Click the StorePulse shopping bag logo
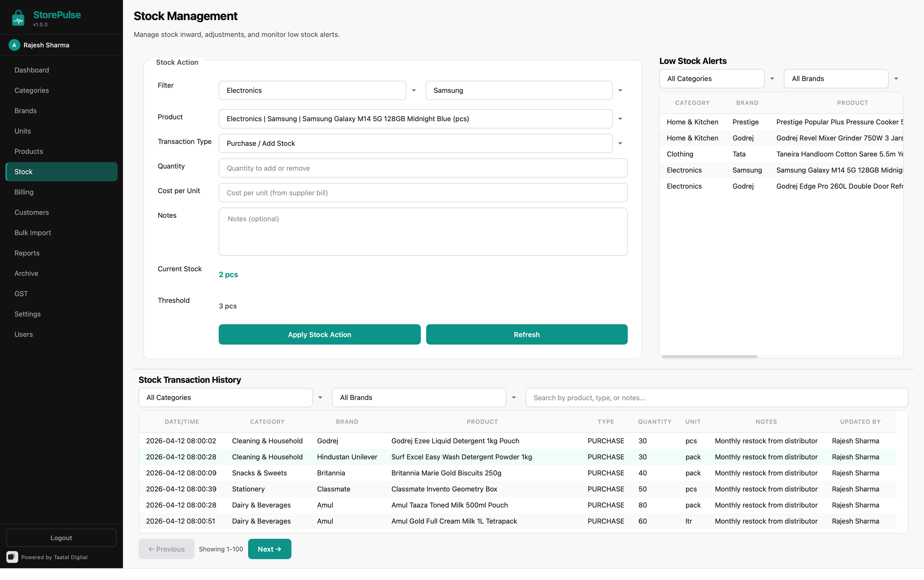The width and height of the screenshot is (924, 580). click(18, 18)
